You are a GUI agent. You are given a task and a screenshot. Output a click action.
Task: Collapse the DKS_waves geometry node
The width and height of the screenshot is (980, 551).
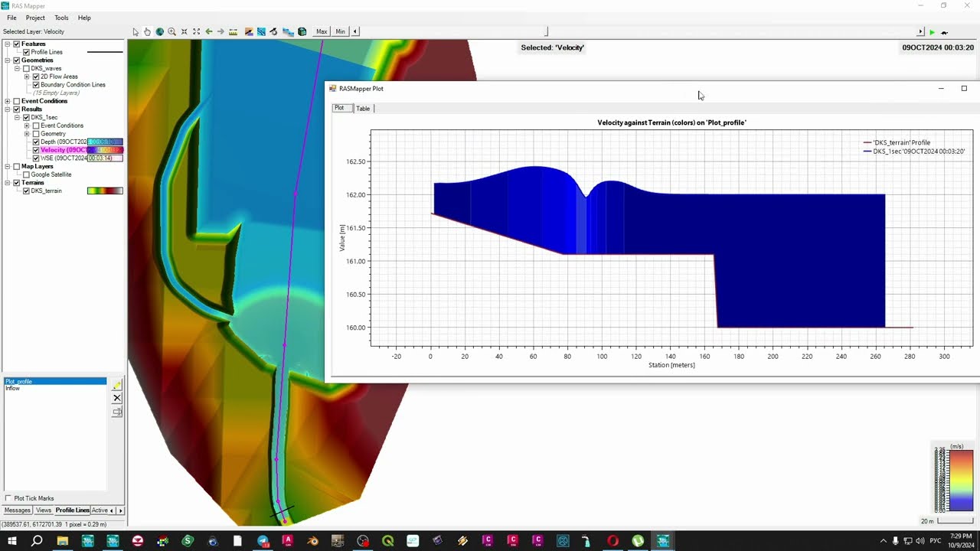pos(17,69)
